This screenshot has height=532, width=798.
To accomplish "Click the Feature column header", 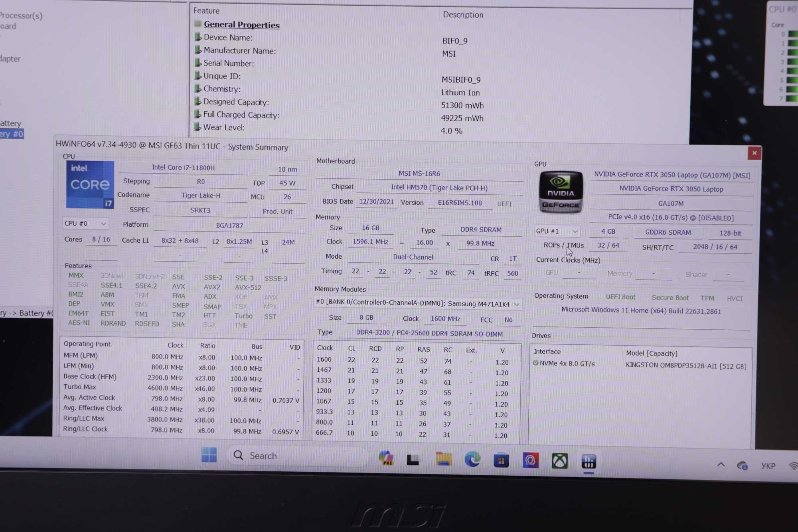I will [206, 11].
